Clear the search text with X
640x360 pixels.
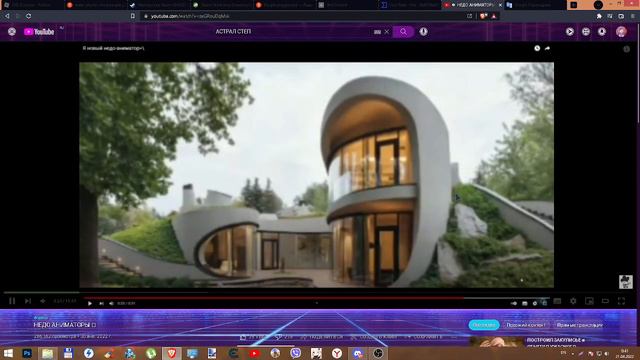(387, 32)
